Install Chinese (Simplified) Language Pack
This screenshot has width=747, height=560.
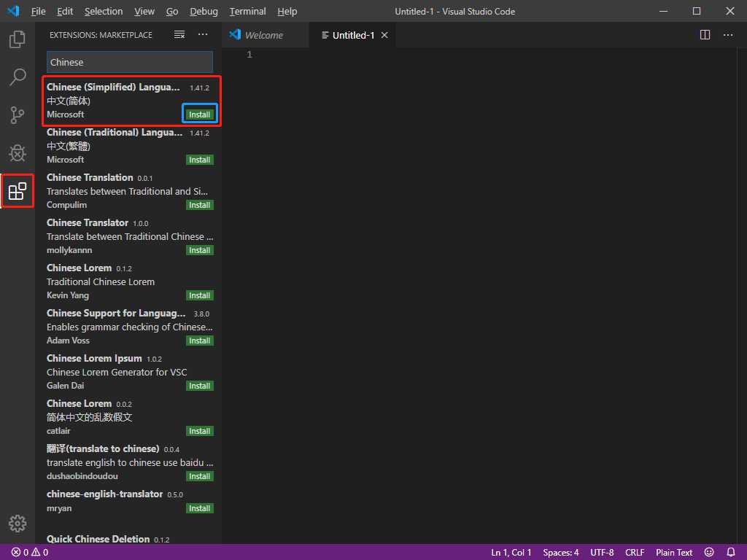[199, 114]
